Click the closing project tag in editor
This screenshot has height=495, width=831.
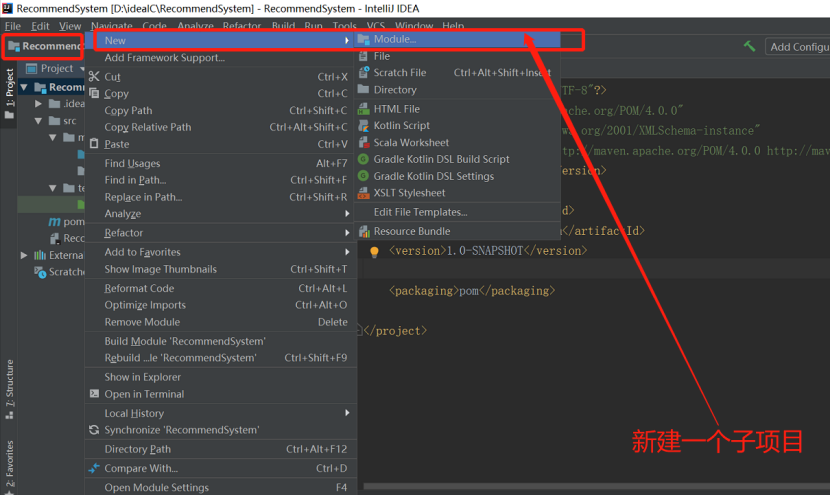395,331
